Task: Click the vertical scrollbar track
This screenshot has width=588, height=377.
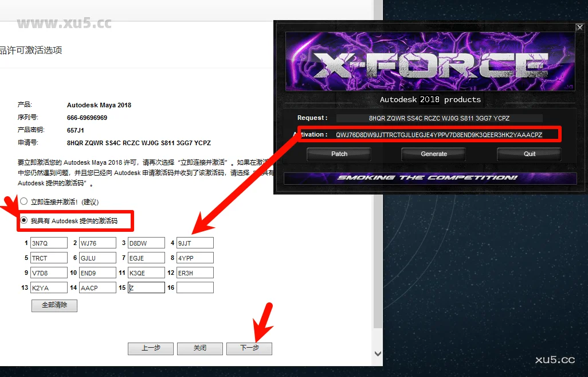Action: click(x=378, y=172)
